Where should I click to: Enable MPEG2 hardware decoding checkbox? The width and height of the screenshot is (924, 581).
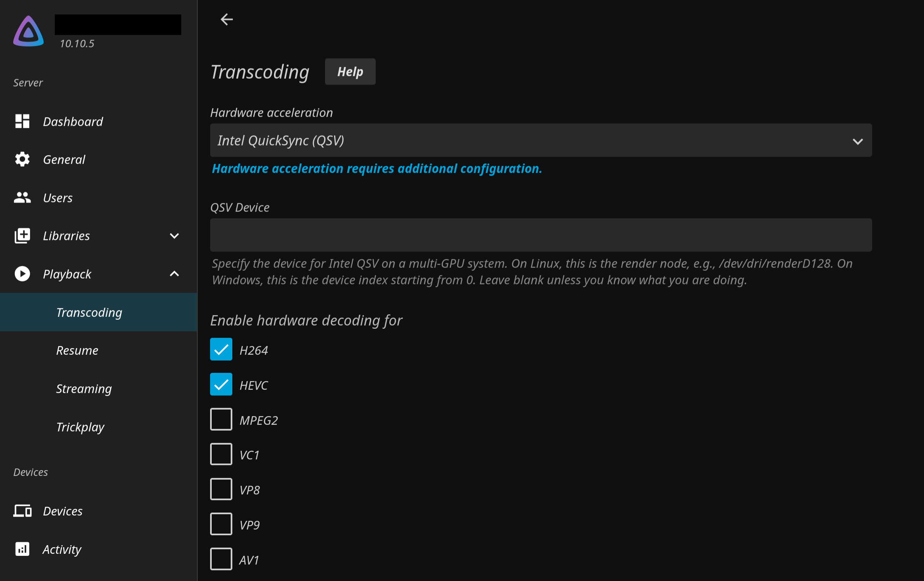[x=221, y=419]
